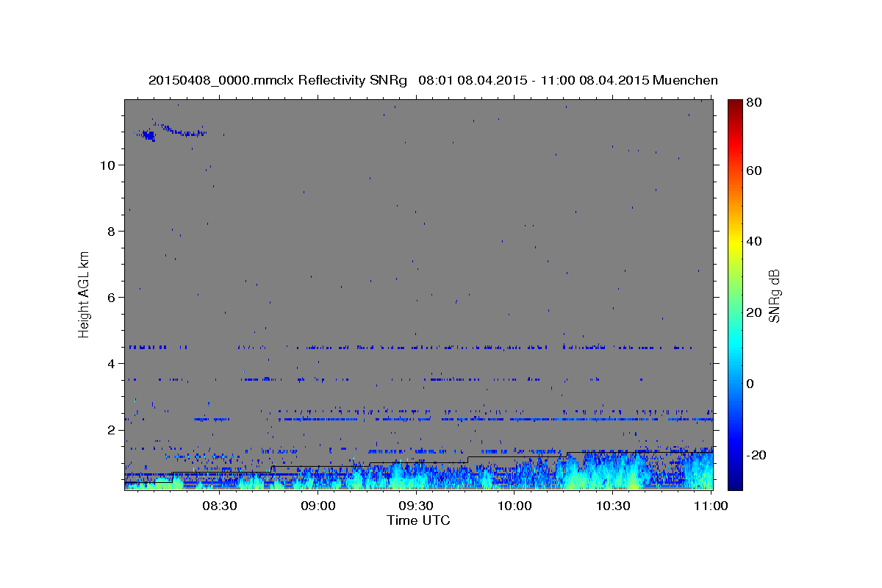This screenshot has width=882, height=588.
Task: Click the height axis label 10
Action: 107,165
